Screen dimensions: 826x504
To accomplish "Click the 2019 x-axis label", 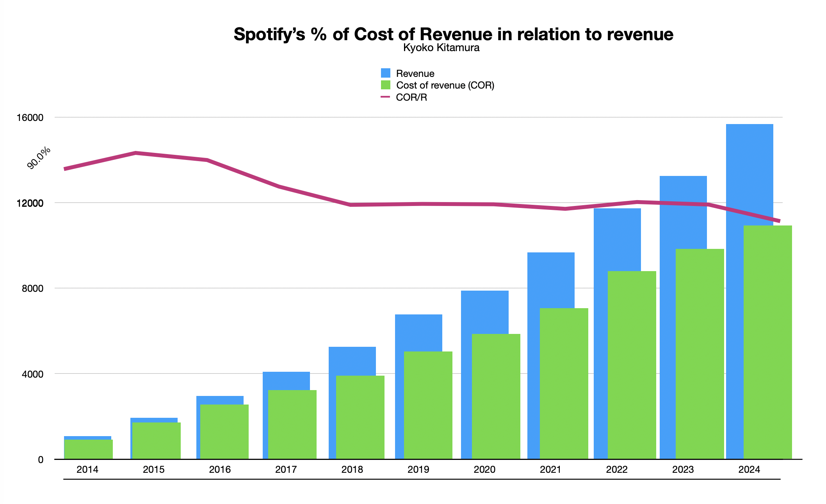I will [x=418, y=469].
